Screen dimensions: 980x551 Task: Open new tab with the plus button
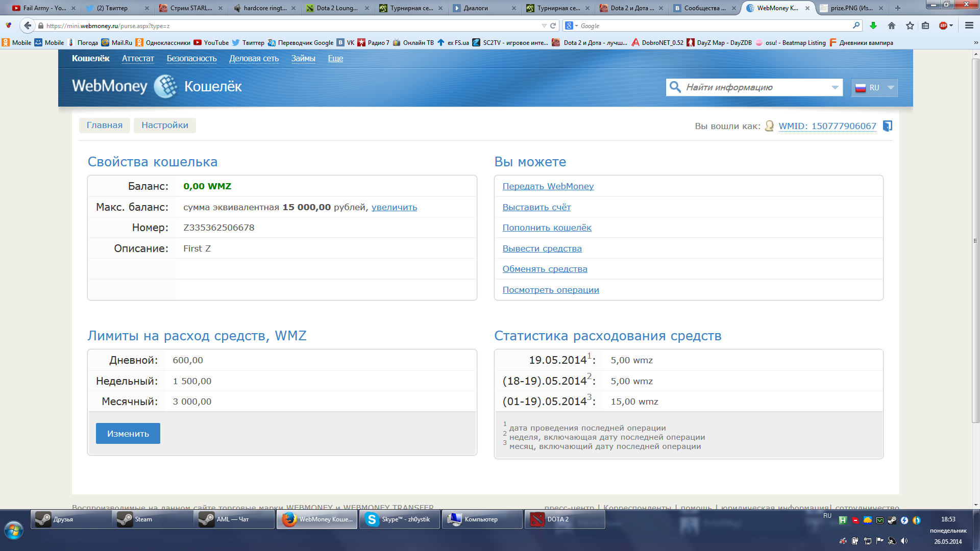pyautogui.click(x=897, y=8)
